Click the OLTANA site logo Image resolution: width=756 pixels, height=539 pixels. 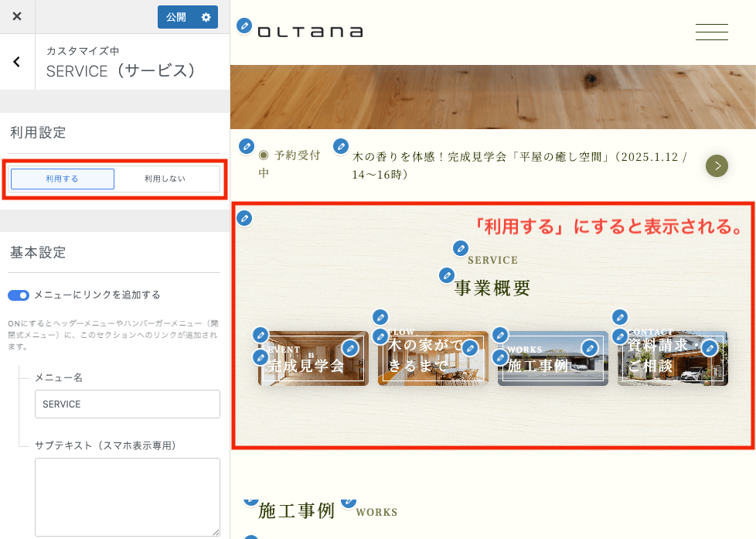311,32
